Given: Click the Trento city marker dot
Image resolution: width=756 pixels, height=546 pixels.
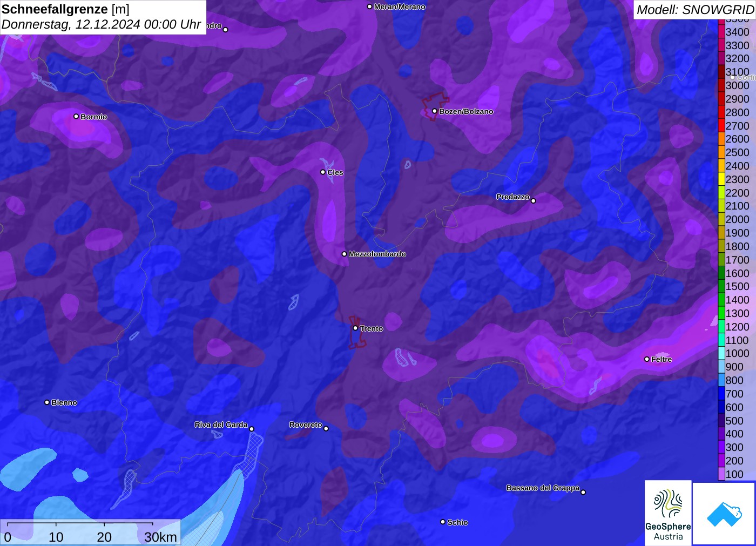Looking at the screenshot, I should tap(355, 328).
